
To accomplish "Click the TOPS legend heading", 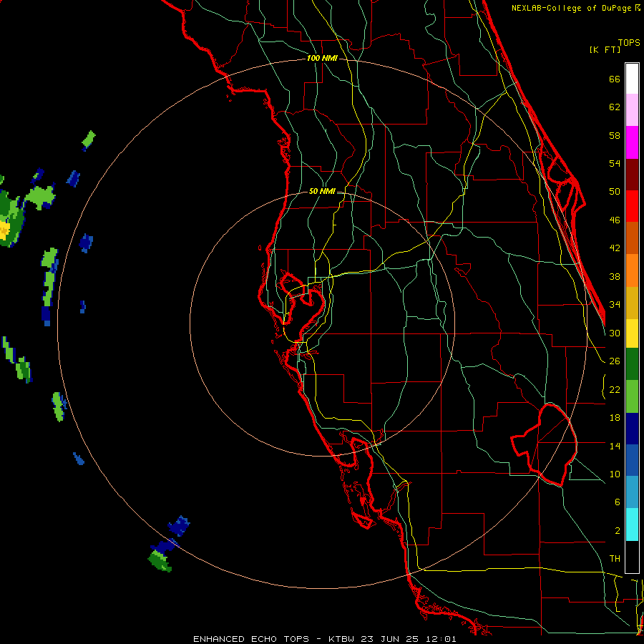I will 629,42.
